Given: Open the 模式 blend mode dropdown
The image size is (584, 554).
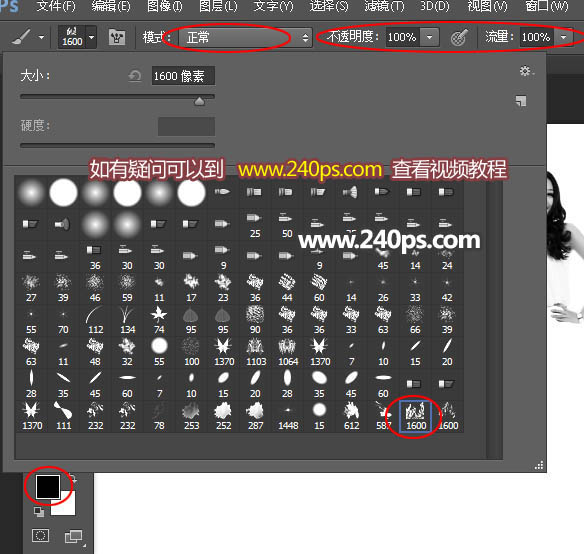Looking at the screenshot, I should coord(245,37).
